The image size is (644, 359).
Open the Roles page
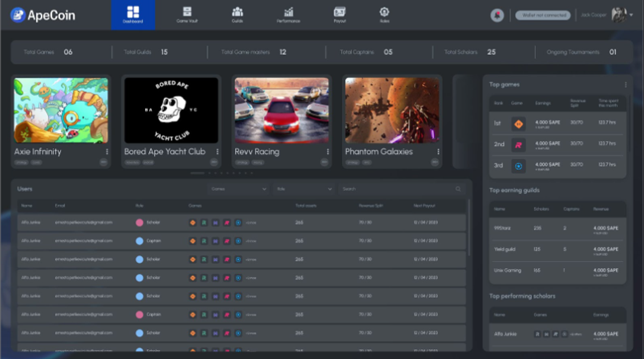(x=384, y=15)
